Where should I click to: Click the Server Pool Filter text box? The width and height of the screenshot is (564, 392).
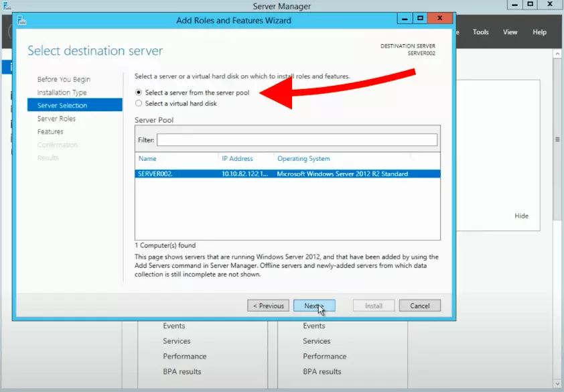point(297,139)
